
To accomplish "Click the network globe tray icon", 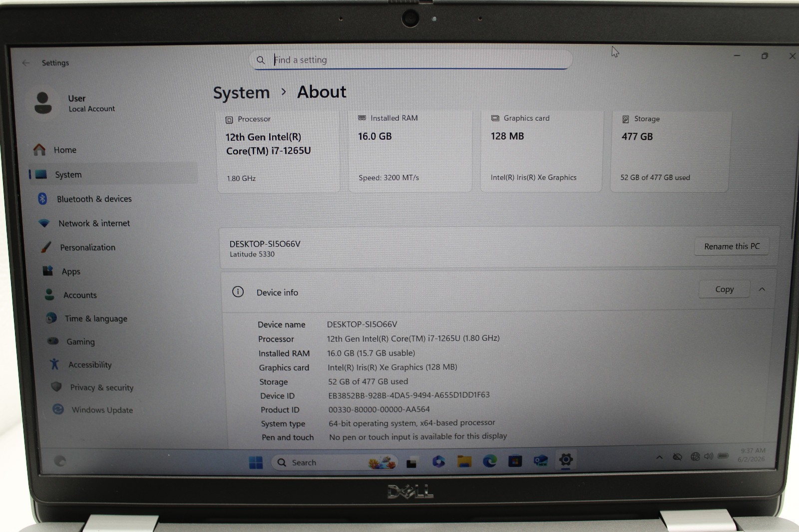I will point(695,457).
